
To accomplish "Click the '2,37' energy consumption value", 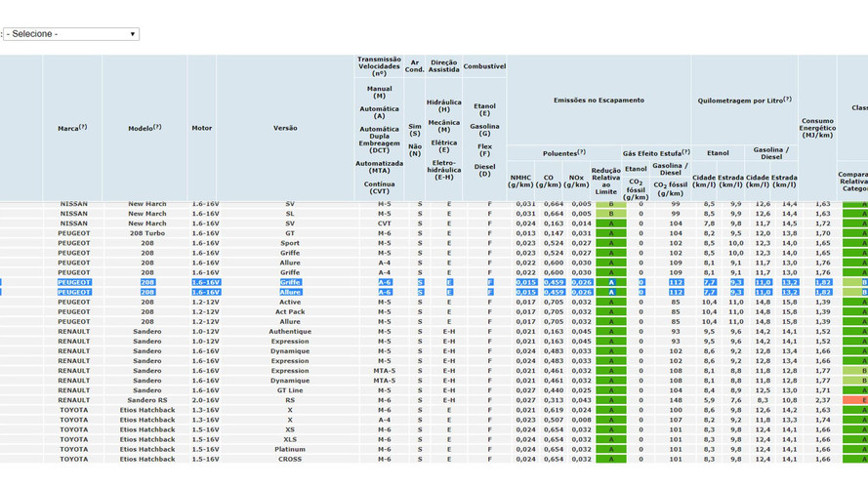I will (823, 400).
